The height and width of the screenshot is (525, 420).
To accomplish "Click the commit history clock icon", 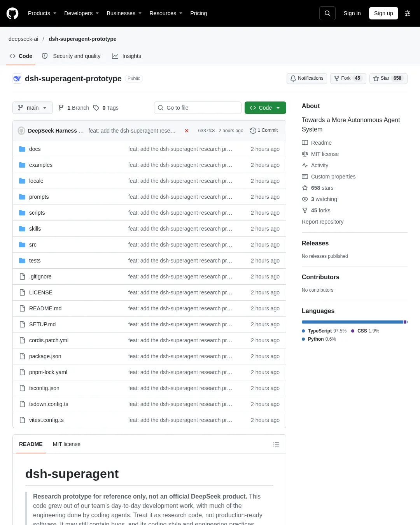I will [253, 131].
